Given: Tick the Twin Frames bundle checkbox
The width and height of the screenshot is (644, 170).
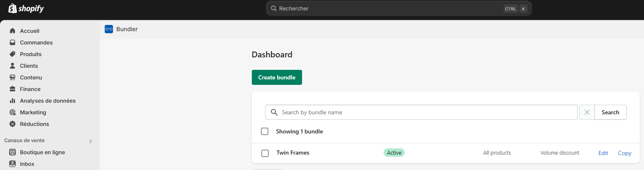Looking at the screenshot, I should point(265,153).
